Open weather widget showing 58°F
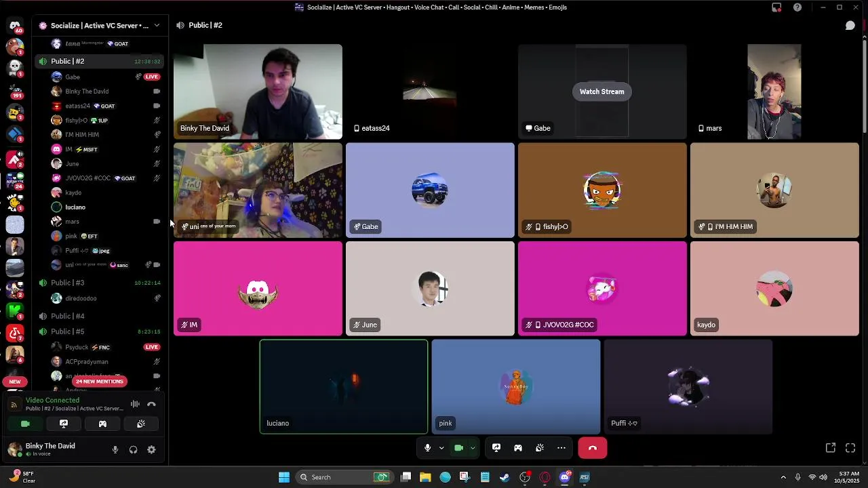The image size is (868, 488). [21, 477]
